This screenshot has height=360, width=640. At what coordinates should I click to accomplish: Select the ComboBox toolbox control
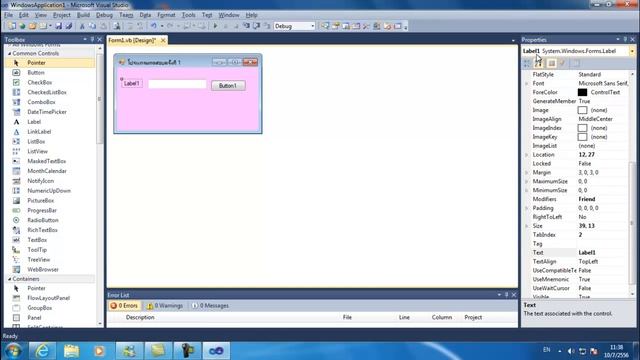coord(41,102)
